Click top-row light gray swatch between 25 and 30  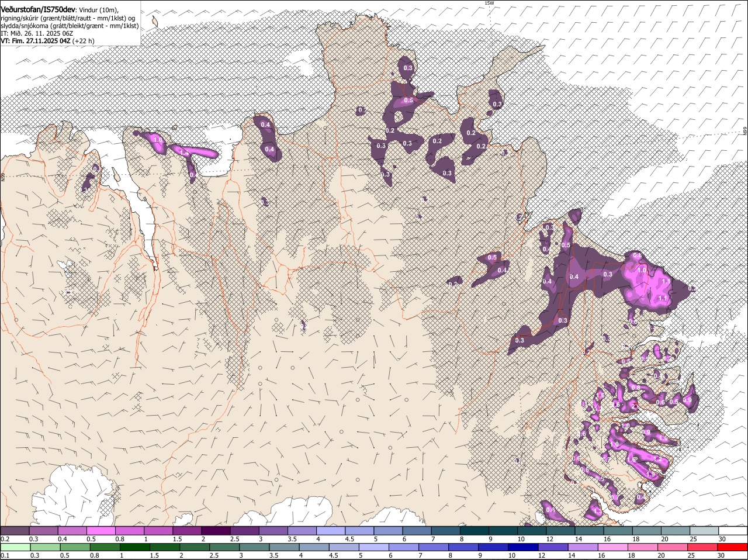(x=704, y=530)
